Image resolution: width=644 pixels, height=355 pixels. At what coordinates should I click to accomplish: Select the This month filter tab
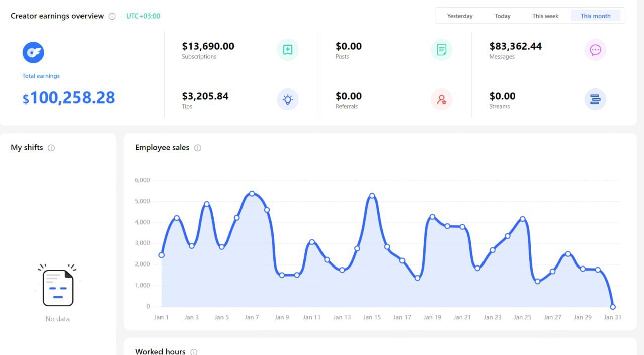[596, 16]
